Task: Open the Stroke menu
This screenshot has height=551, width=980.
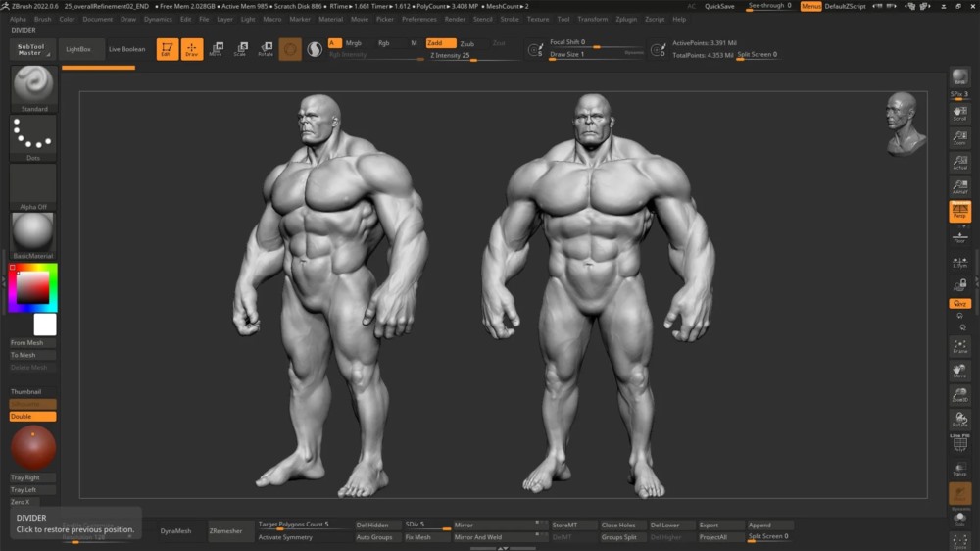Action: 510,20
